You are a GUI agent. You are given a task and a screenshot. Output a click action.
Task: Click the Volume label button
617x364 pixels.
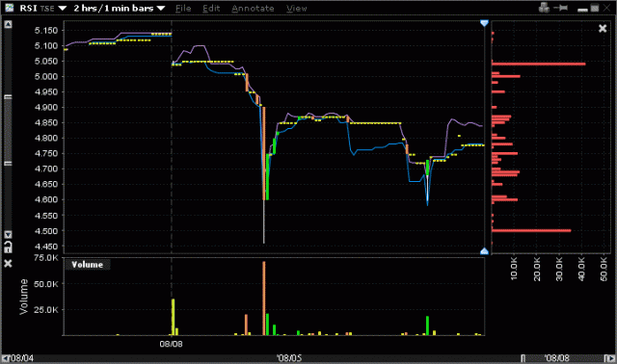[88, 265]
